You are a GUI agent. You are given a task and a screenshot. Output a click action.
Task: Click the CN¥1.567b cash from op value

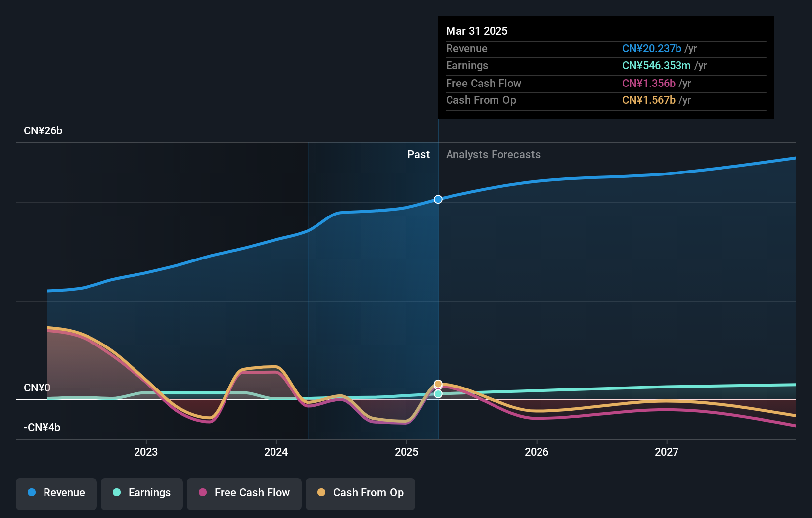coord(649,100)
